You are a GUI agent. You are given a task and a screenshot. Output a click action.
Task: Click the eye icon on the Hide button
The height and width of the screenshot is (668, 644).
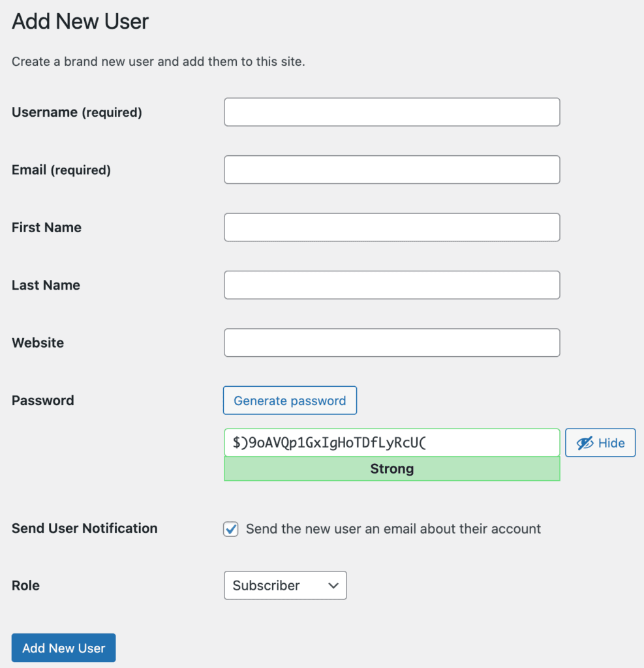(x=584, y=442)
